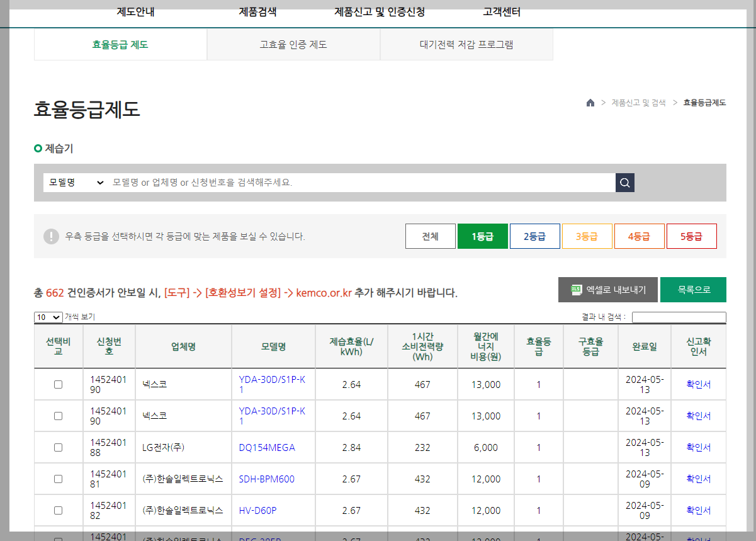This screenshot has height=541, width=756.
Task: Click the 신청번호 column header
Action: pos(109,346)
